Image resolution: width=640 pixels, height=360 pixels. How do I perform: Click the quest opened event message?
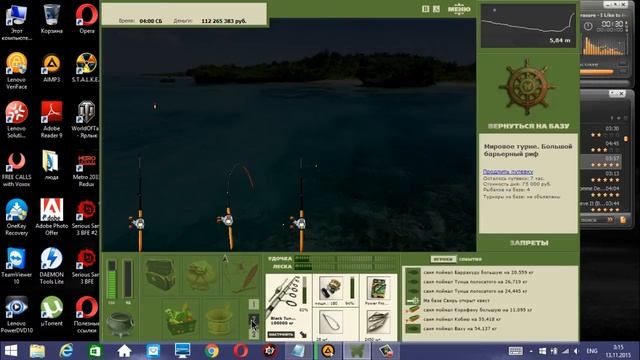point(456,300)
